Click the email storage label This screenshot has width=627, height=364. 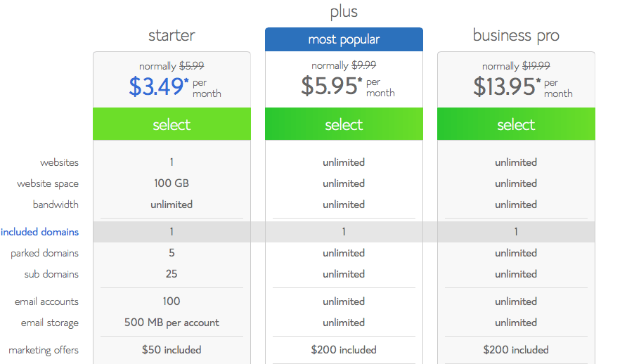click(x=50, y=323)
